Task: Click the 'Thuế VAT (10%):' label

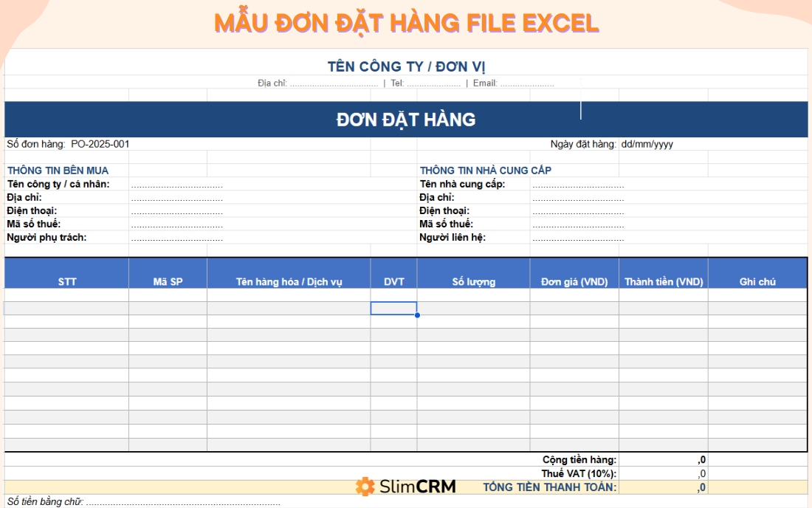Action: 579,474
